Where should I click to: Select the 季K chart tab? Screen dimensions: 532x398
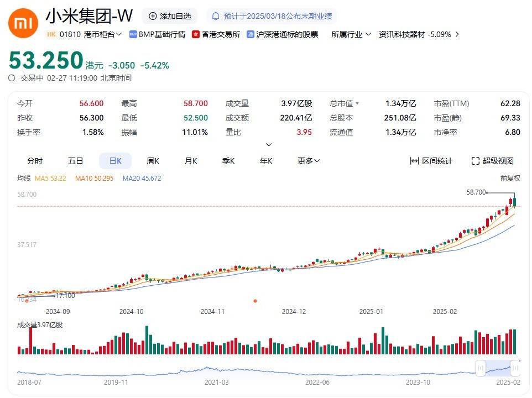[228, 161]
